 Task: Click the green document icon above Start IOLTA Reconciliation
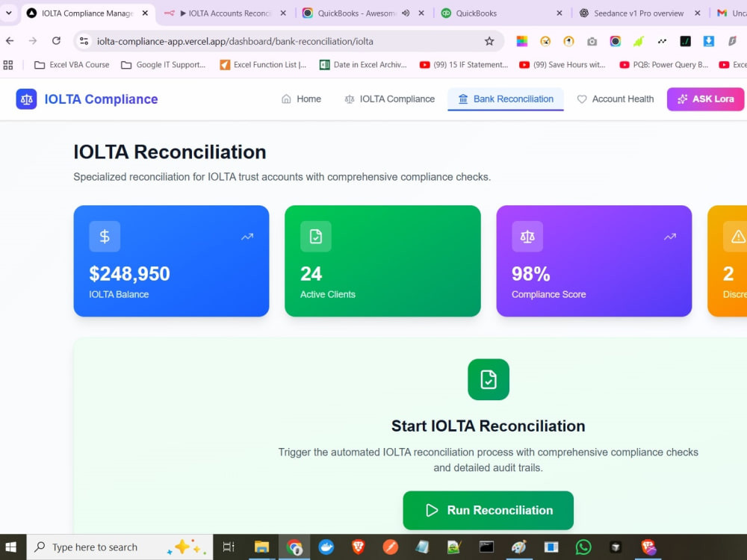click(489, 379)
